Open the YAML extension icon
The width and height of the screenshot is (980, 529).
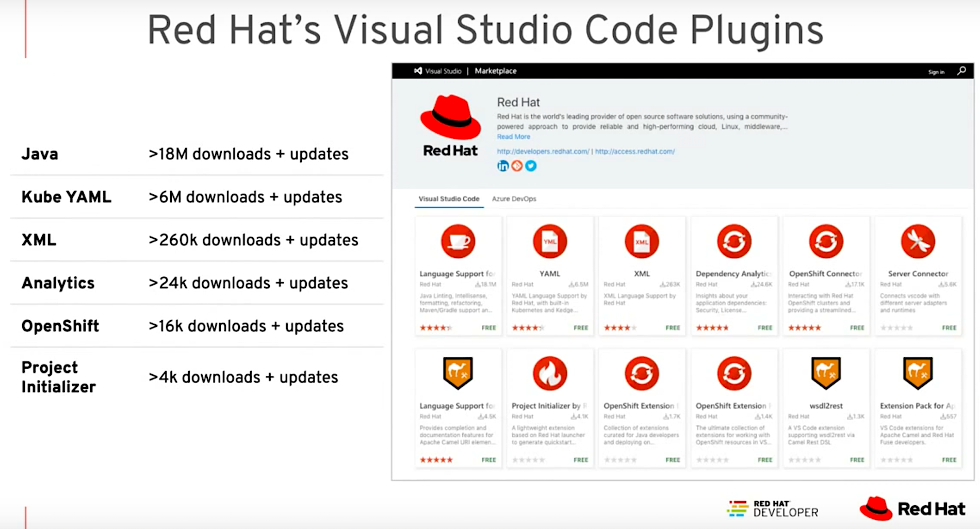point(550,241)
